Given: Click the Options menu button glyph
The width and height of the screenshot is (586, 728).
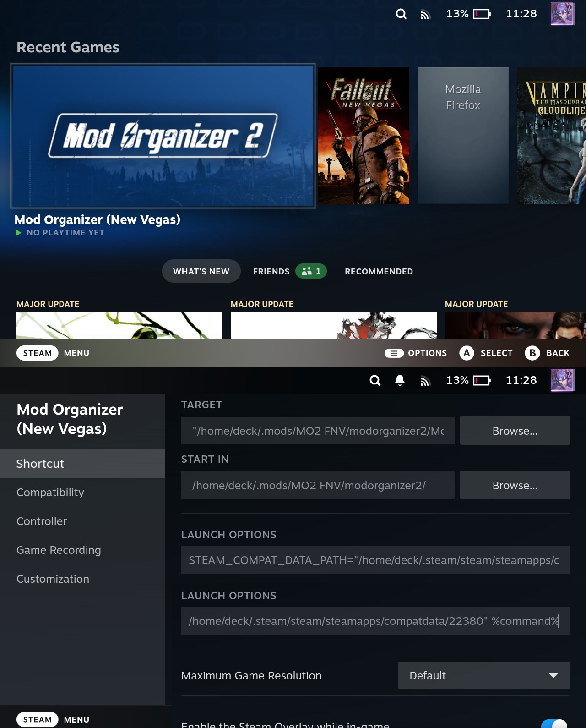Looking at the screenshot, I should [394, 353].
